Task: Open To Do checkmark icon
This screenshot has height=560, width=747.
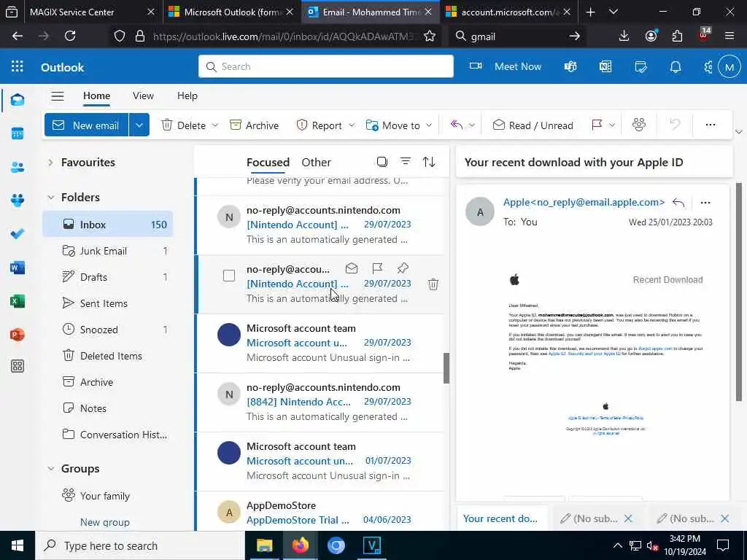Action: (x=18, y=234)
